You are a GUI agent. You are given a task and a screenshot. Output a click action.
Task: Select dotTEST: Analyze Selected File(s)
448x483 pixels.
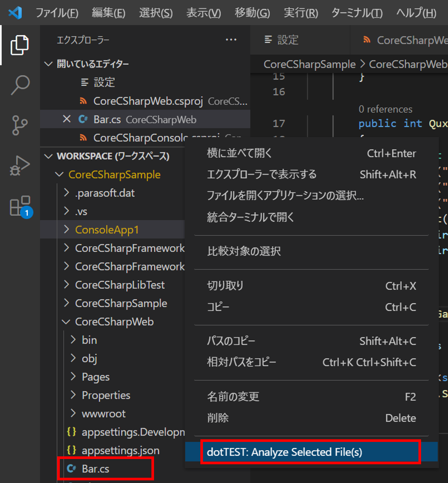(284, 452)
